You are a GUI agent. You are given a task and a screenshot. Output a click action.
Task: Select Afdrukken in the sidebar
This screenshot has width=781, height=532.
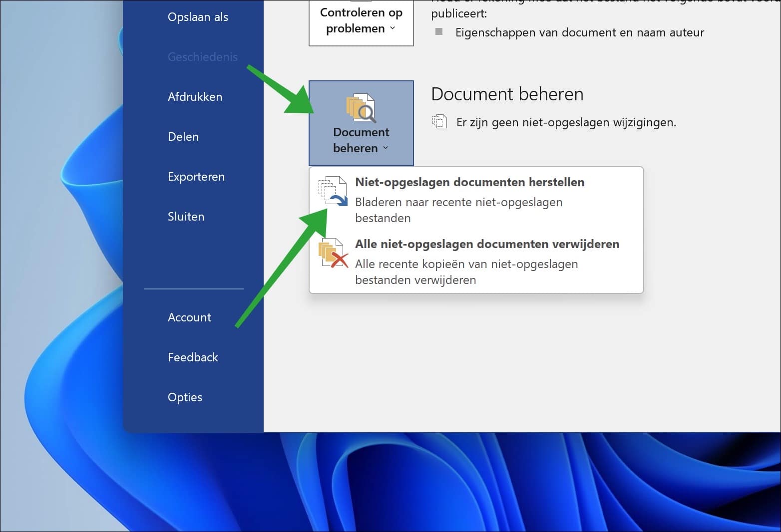click(x=195, y=96)
